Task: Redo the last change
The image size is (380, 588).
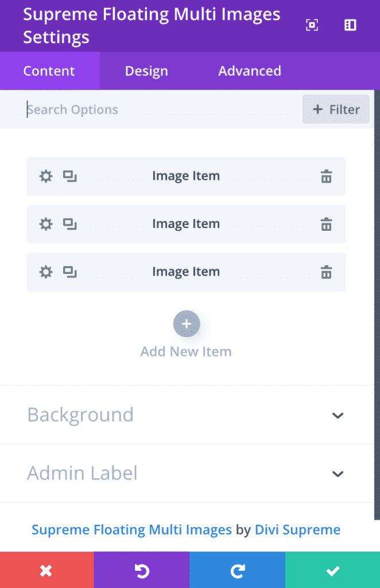Action: [x=237, y=570]
